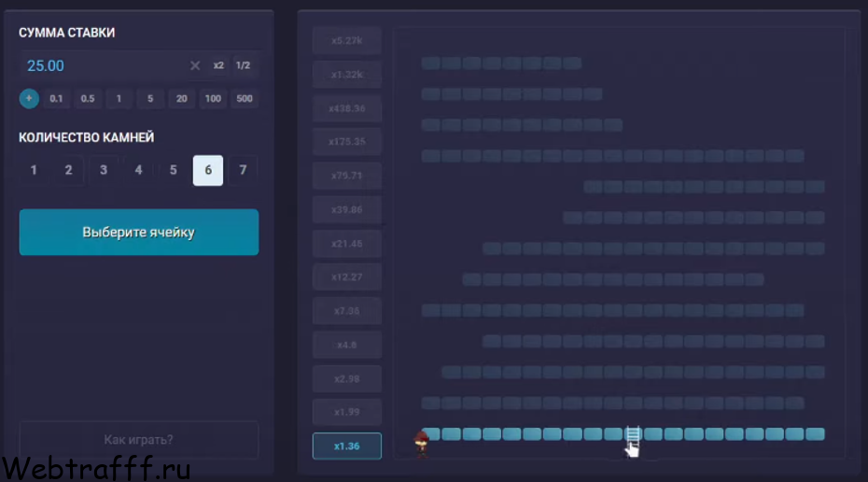Click the x12.27 multiplier label
This screenshot has height=482, width=868.
[x=347, y=277]
